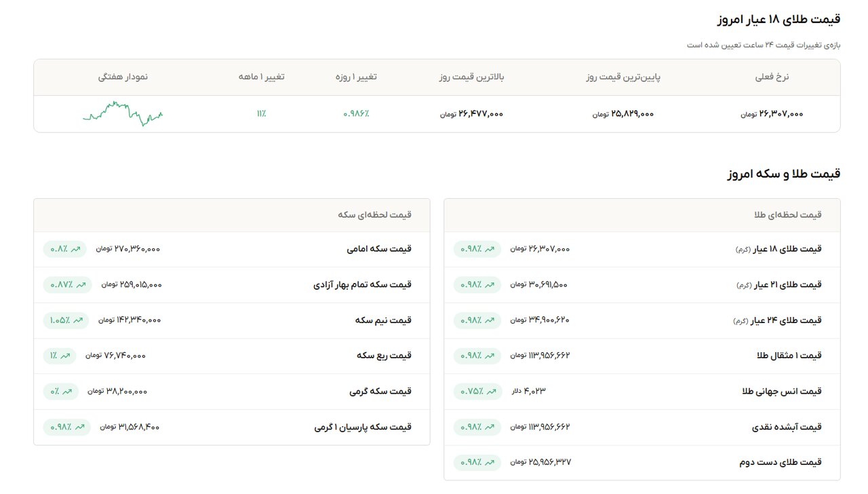
Task: Click the subtitle about ۲۴ ساعت price range
Action: point(764,45)
